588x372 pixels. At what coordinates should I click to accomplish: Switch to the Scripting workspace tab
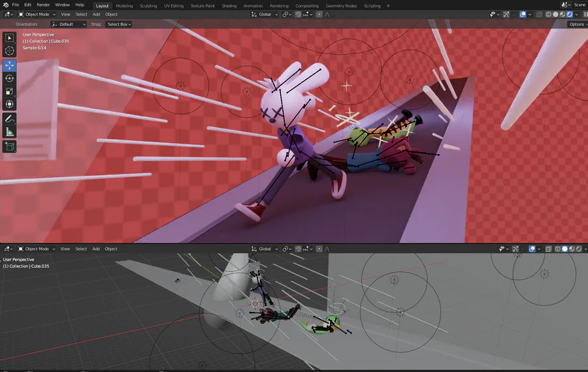tap(372, 6)
